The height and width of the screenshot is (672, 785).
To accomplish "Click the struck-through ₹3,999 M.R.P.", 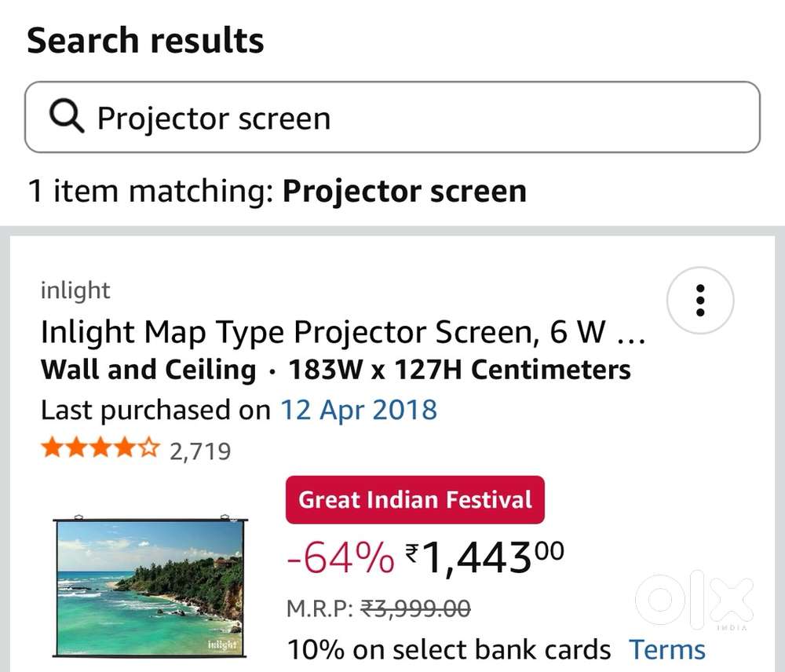I will 416,608.
